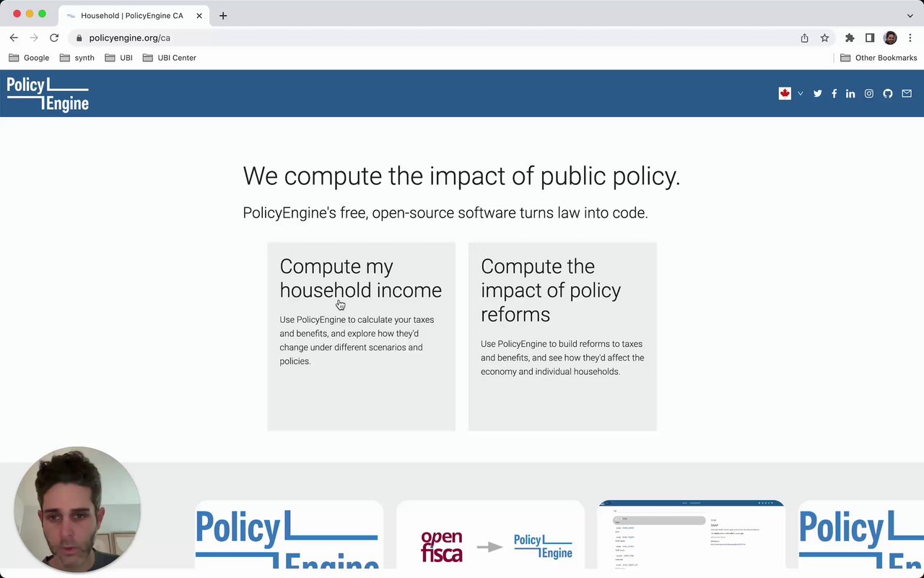Image resolution: width=924 pixels, height=578 pixels.
Task: Open the synth bookmark folder
Action: (x=77, y=58)
